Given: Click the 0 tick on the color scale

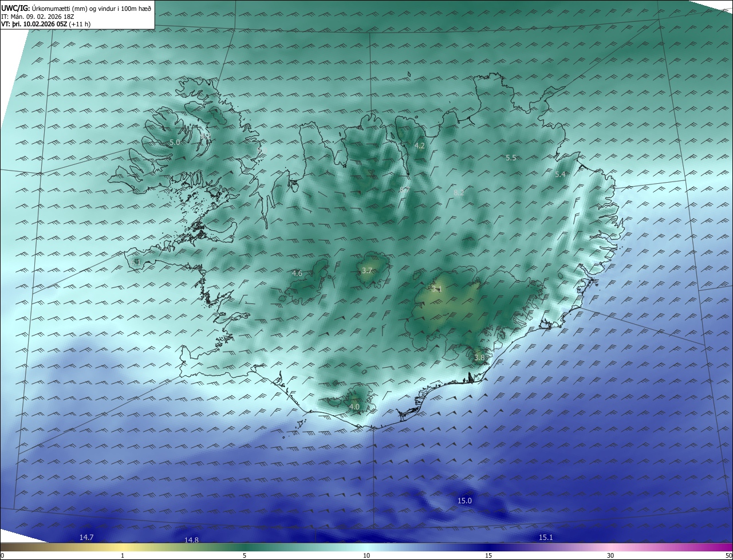Looking at the screenshot, I should pos(2,556).
